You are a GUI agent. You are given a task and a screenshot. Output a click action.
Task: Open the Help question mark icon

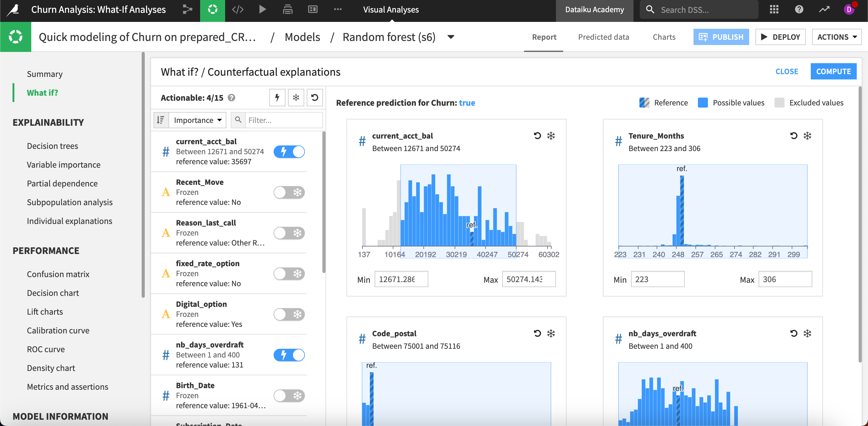(799, 9)
